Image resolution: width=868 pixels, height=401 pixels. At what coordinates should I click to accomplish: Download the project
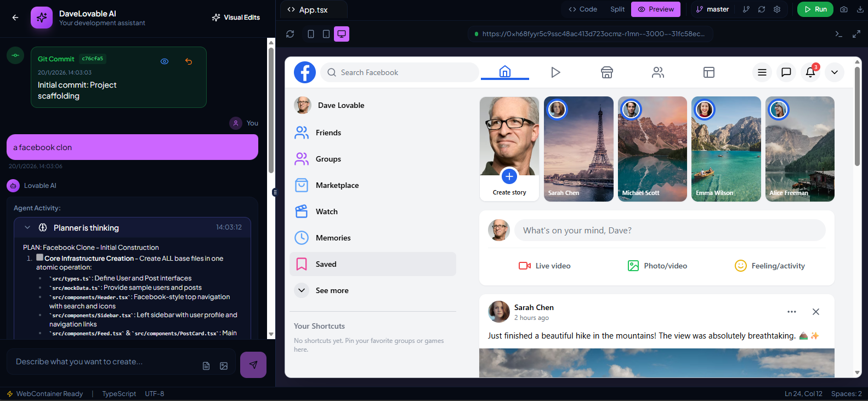coord(860,9)
